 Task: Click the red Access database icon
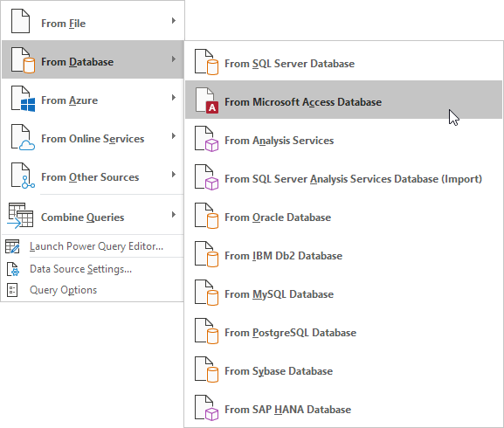click(206, 100)
